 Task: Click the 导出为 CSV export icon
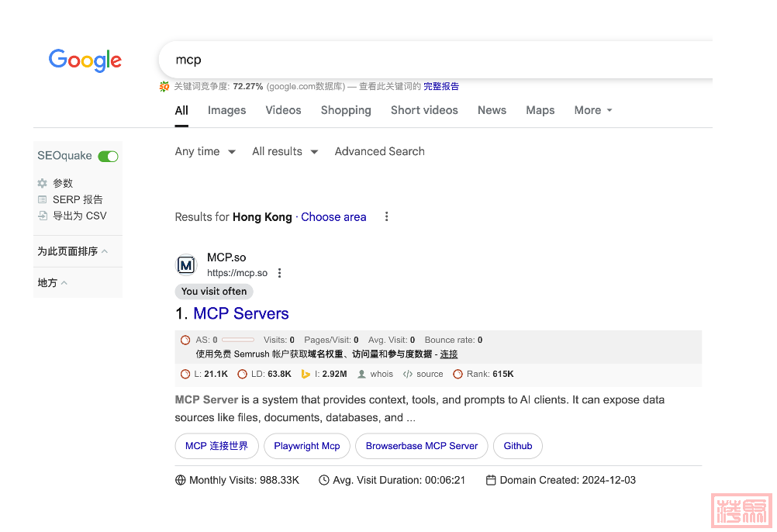[x=43, y=216]
